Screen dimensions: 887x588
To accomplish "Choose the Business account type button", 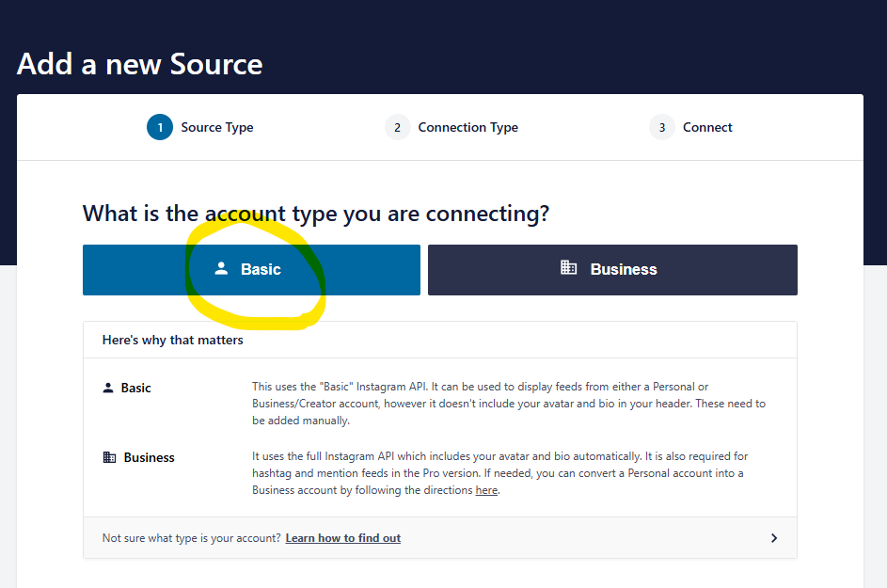I will 612,270.
